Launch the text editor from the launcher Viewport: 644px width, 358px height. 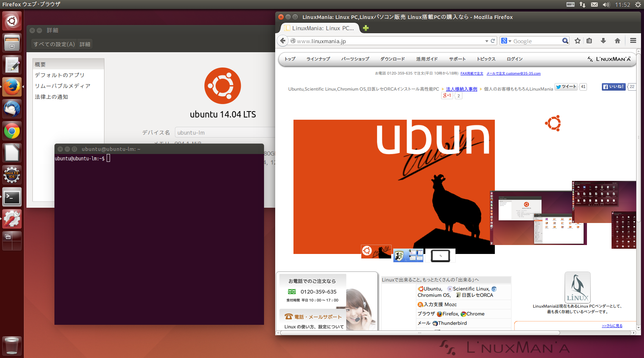pyautogui.click(x=12, y=65)
